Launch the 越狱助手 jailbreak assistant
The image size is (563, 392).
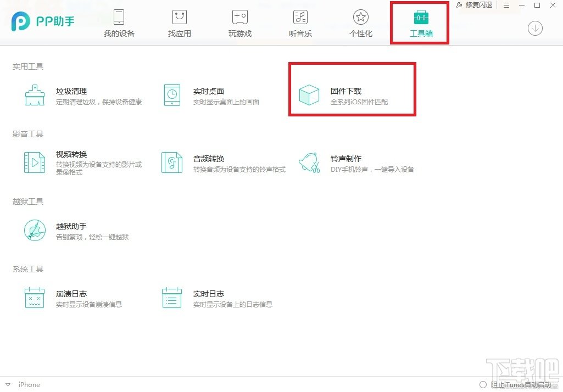(x=34, y=230)
